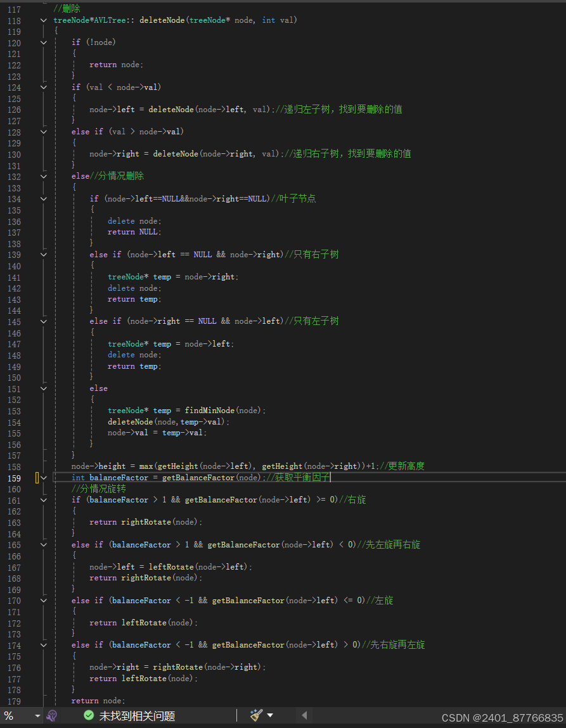Run Code Cleanup broom icon in status bar

tap(255, 715)
